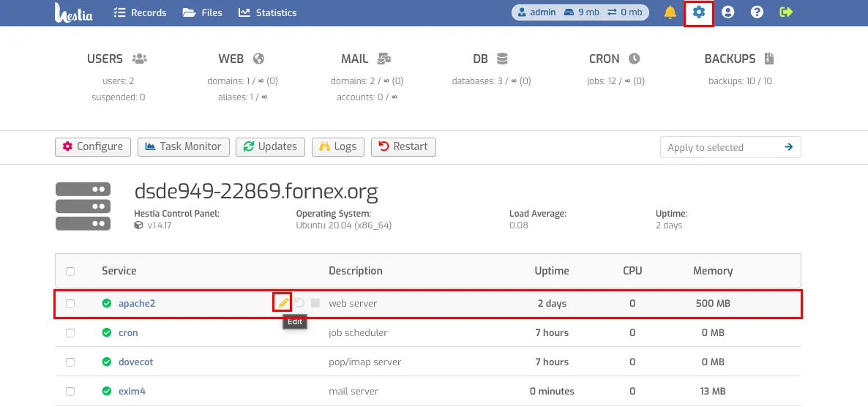Go to the Hestia logo home
Screen dimensions: 868x407
click(74, 12)
